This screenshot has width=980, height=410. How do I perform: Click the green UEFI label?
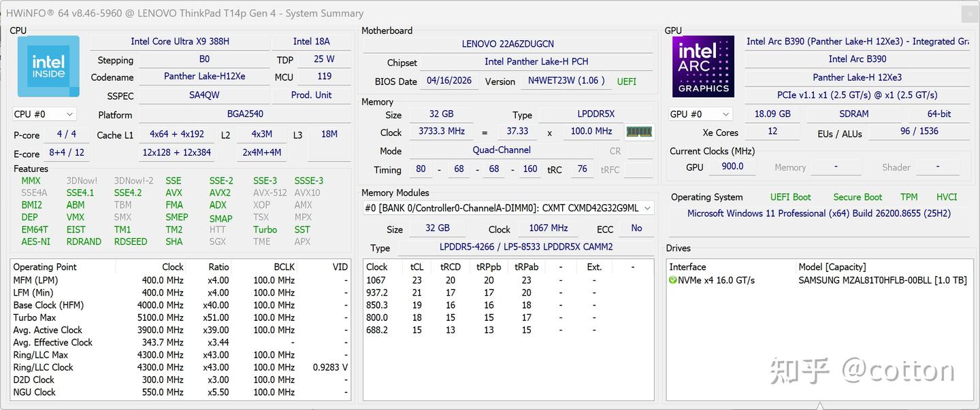(x=627, y=82)
